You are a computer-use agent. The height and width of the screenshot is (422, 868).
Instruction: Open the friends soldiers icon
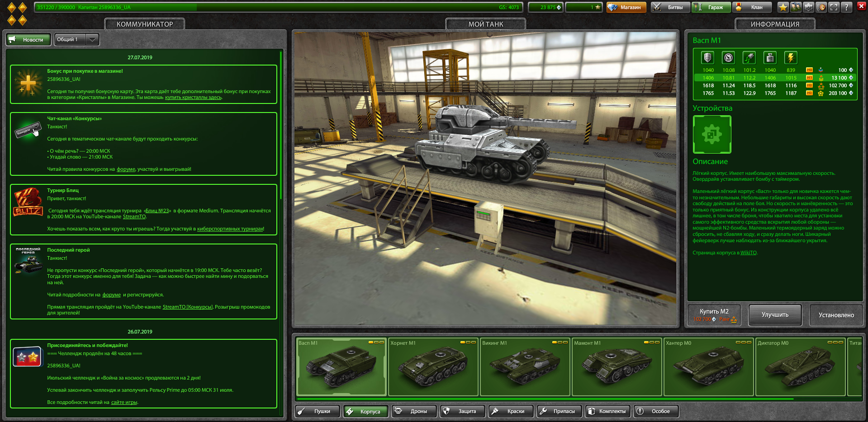[x=796, y=7]
